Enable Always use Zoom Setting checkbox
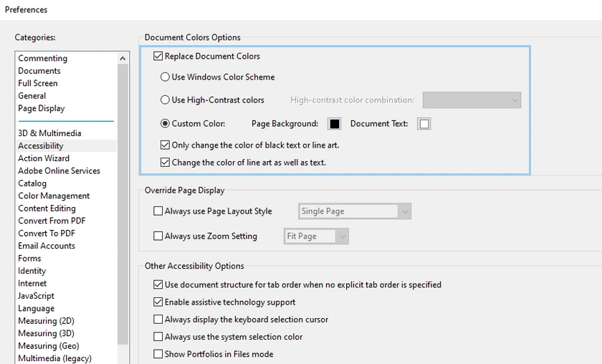This screenshot has height=364, width=602. 158,236
